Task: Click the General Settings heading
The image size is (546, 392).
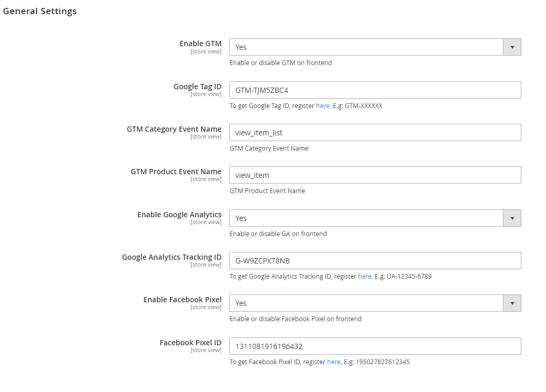Action: [x=40, y=11]
